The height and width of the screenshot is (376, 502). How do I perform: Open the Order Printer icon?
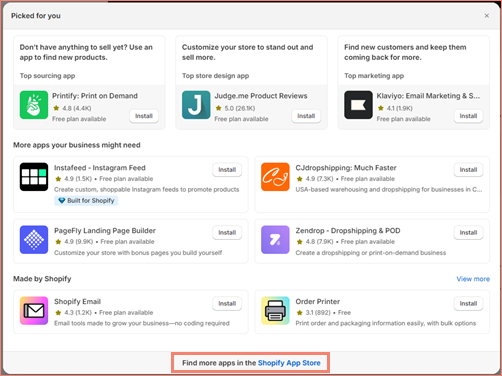(275, 311)
